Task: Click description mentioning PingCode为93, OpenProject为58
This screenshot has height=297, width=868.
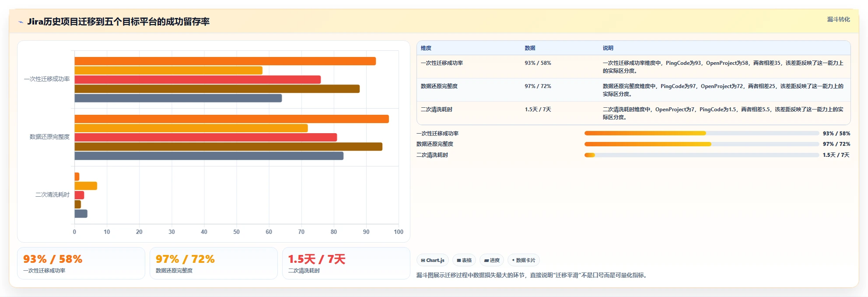Action: coord(723,67)
